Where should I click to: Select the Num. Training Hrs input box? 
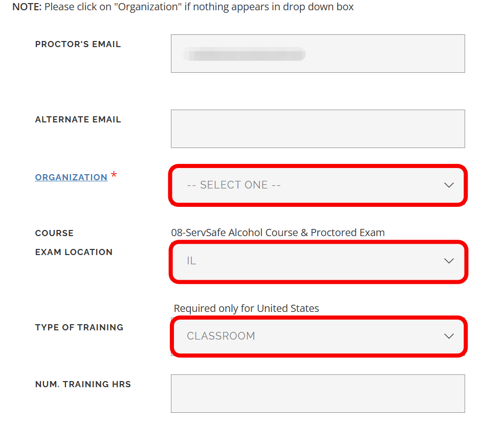[318, 393]
